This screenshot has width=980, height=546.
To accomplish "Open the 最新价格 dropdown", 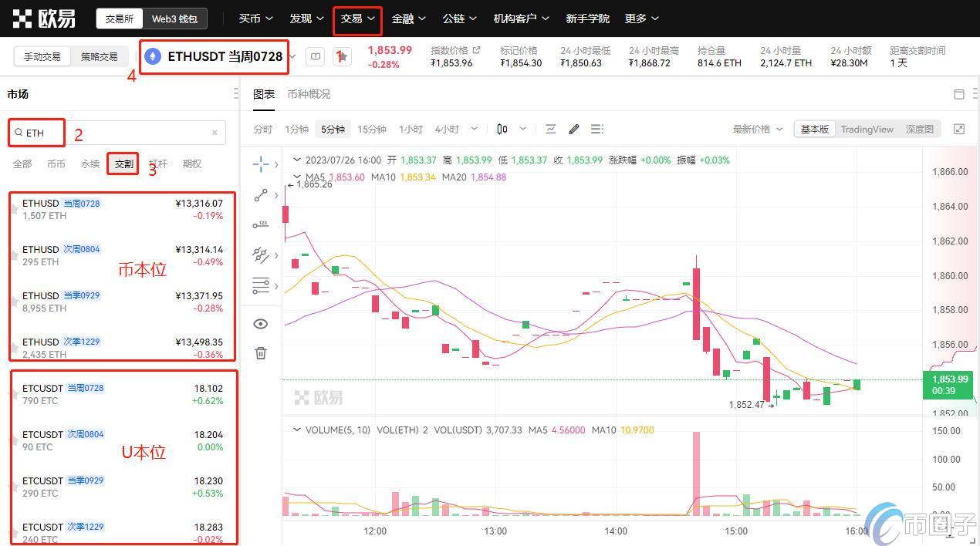I will coord(754,129).
